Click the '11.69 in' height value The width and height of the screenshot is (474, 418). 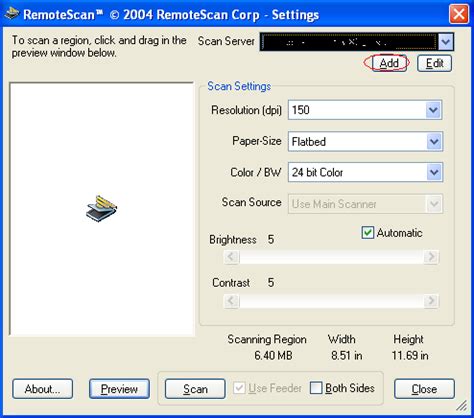pos(410,355)
